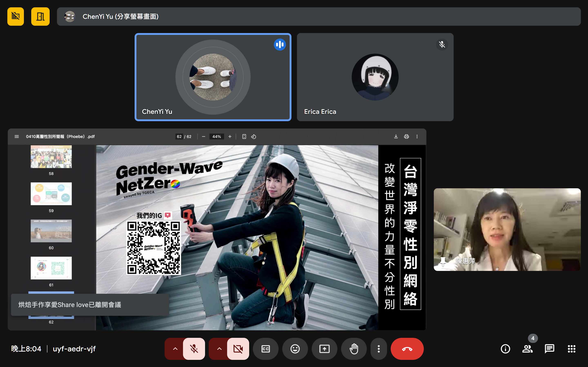Viewport: 588px width, 367px height.
Task: Click the pin icon on 陳惠萍 tile
Action: click(x=443, y=261)
